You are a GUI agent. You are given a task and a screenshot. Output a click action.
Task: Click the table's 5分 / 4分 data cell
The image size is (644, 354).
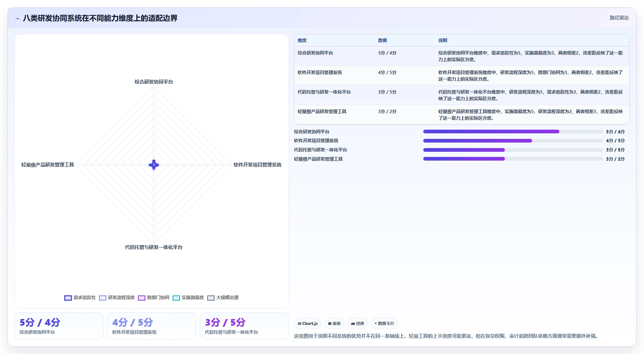point(387,53)
